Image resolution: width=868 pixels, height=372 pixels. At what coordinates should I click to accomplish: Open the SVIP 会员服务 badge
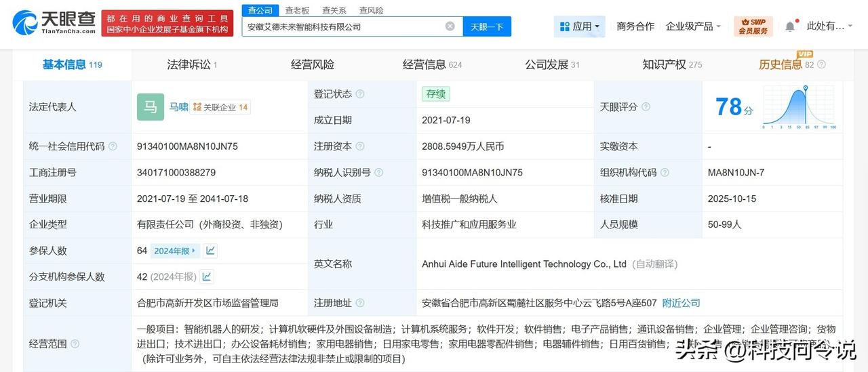tap(753, 26)
